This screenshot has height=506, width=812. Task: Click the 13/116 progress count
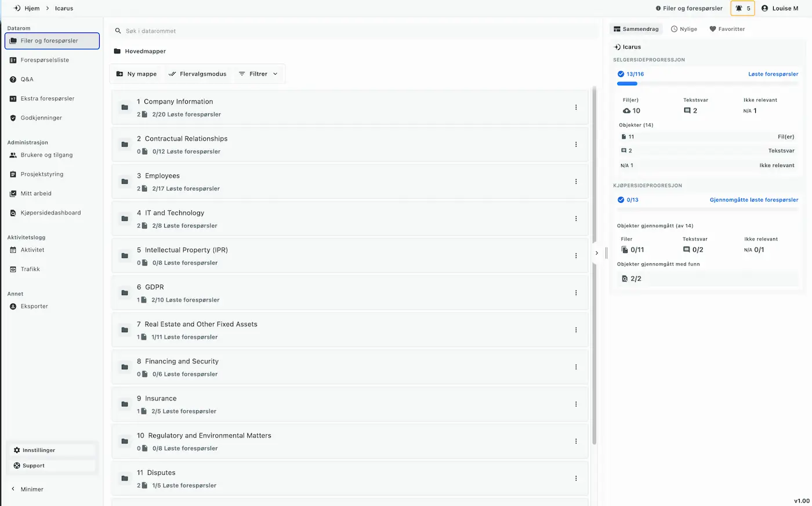coord(635,74)
